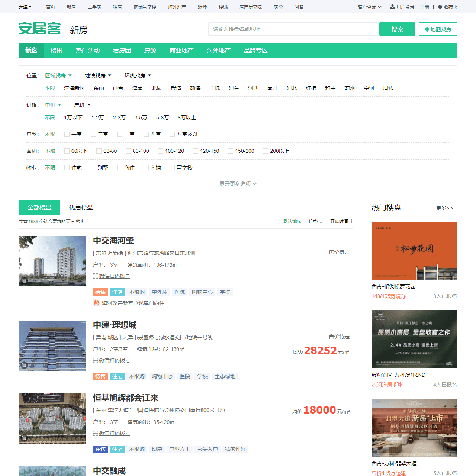Click the 注册 register link
Viewport: 476px width, 476px height.
click(x=425, y=7)
